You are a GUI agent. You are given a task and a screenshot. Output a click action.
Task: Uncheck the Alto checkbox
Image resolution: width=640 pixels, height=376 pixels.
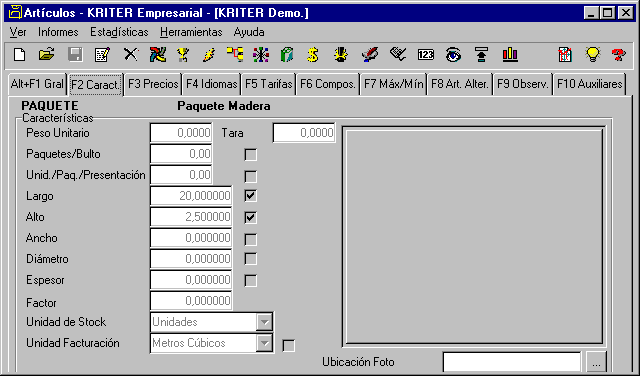click(251, 217)
